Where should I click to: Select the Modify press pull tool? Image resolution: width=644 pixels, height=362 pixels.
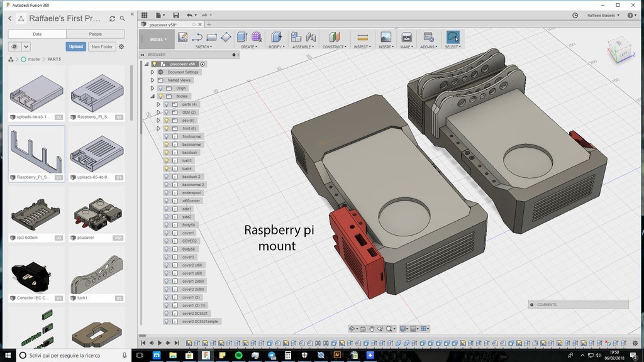pyautogui.click(x=277, y=37)
